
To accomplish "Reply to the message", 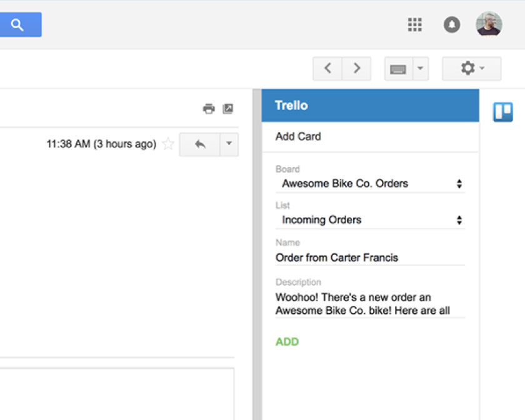I will click(200, 144).
